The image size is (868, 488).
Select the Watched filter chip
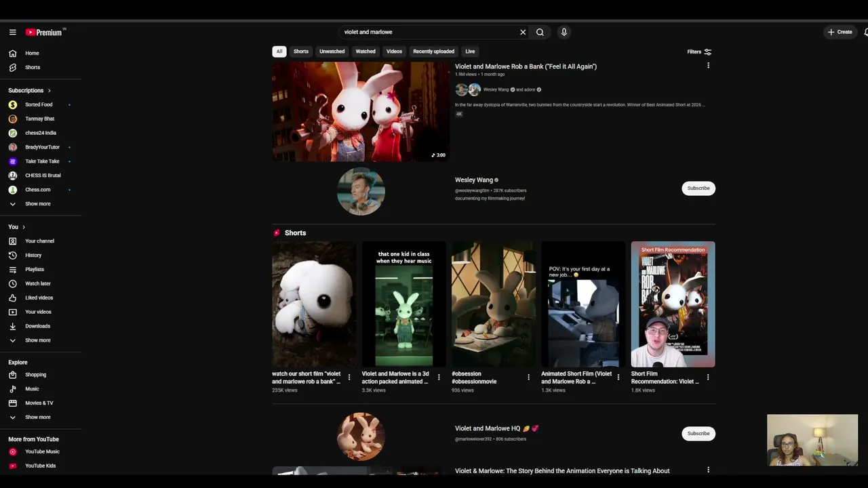pos(366,52)
